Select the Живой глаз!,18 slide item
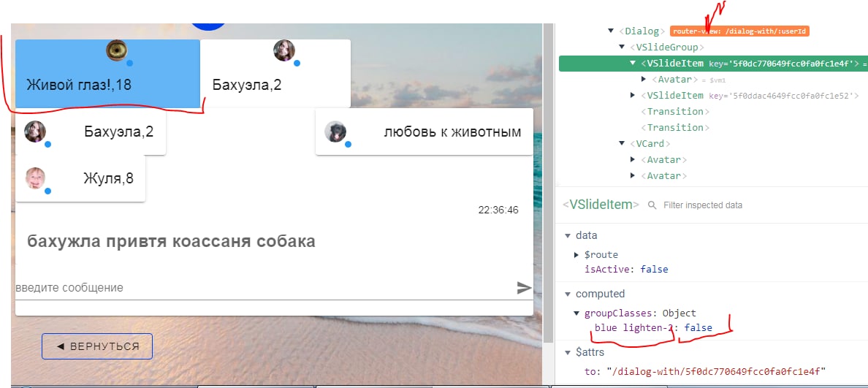 click(108, 74)
